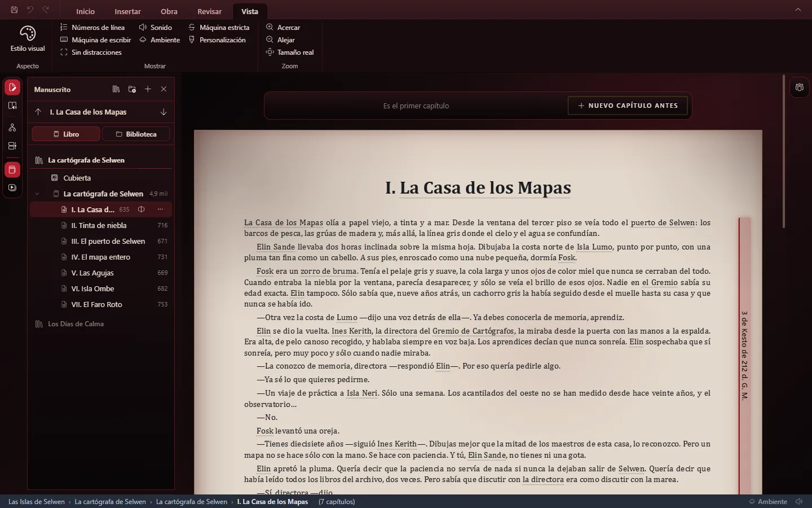
Task: Collapse the ribbon with the top-right chevron
Action: (x=798, y=10)
